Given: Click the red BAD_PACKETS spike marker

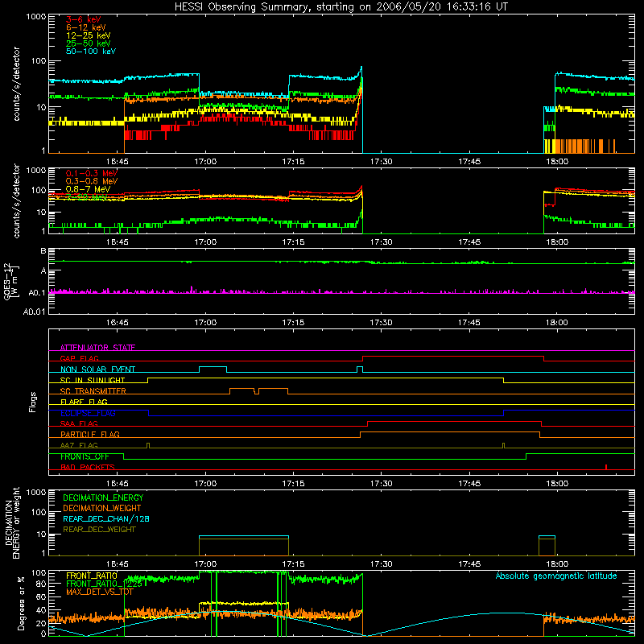Looking at the screenshot, I should [606, 467].
